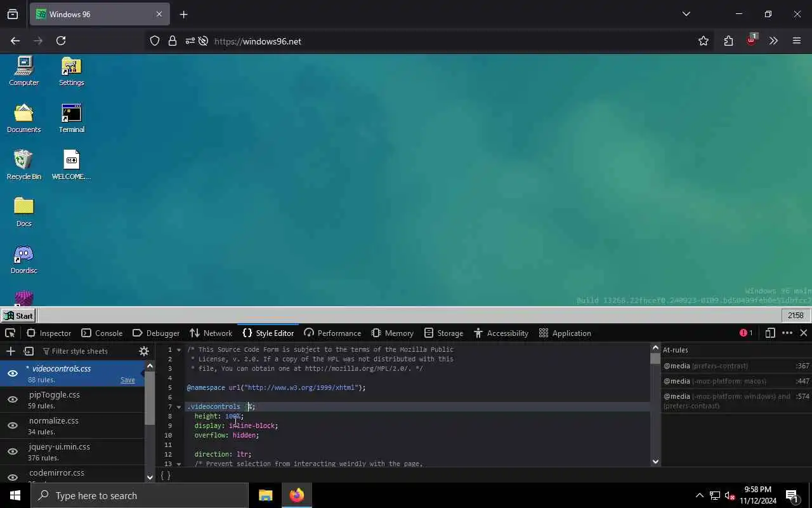Open devtools customize three-dot menu

(787, 333)
